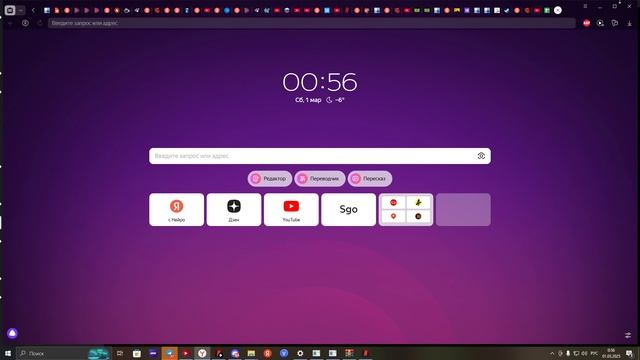Click the empty add-site tile

tap(463, 210)
